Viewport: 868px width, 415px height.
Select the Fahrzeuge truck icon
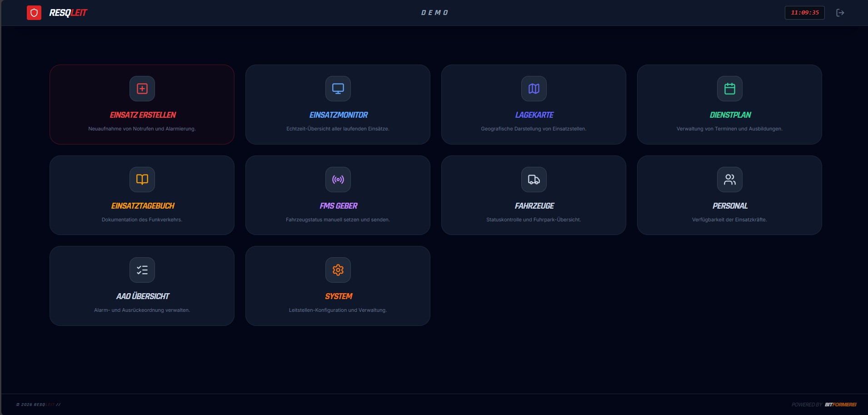(x=534, y=180)
